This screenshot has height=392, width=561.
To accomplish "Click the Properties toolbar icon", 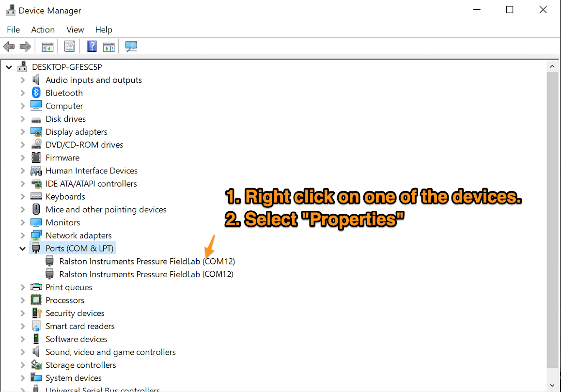I will 69,47.
